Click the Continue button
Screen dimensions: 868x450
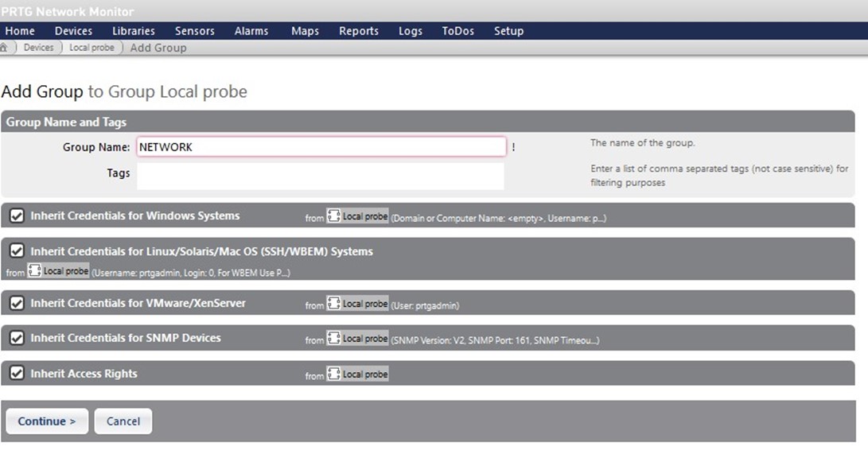[x=47, y=421]
